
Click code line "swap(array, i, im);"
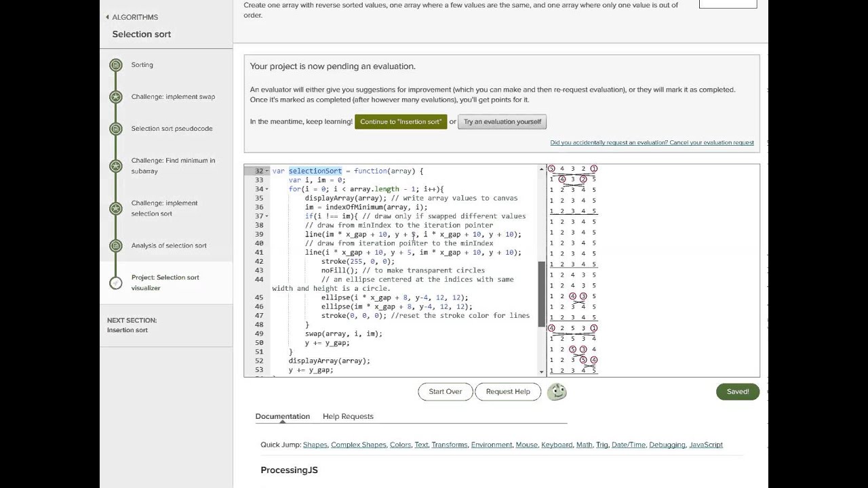344,333
